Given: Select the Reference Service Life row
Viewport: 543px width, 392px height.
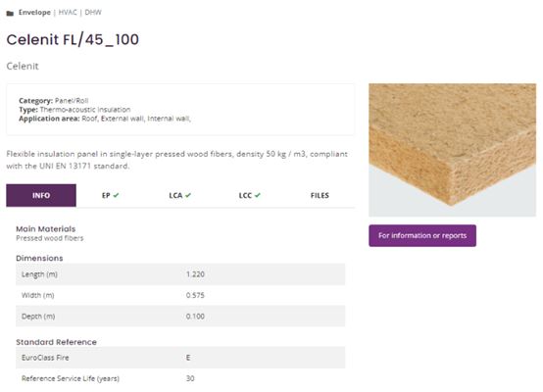Looking at the screenshot, I should [180, 378].
